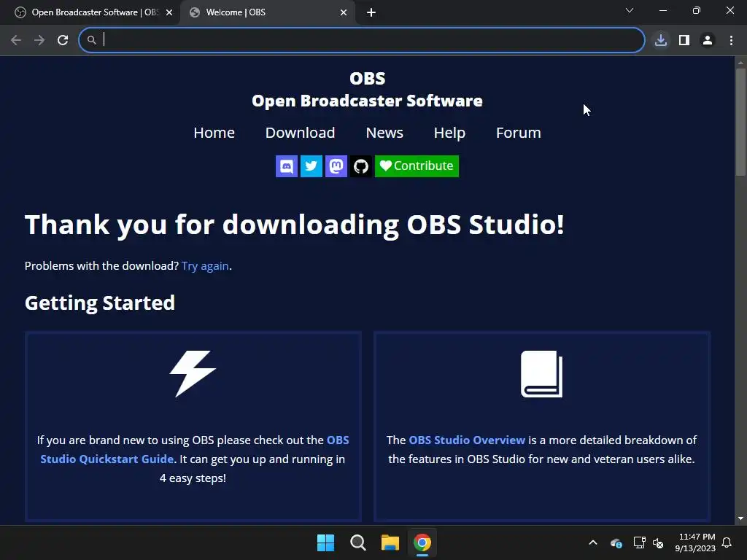Go to the Home menu item
Screen dimensions: 747x560
[x=214, y=133]
